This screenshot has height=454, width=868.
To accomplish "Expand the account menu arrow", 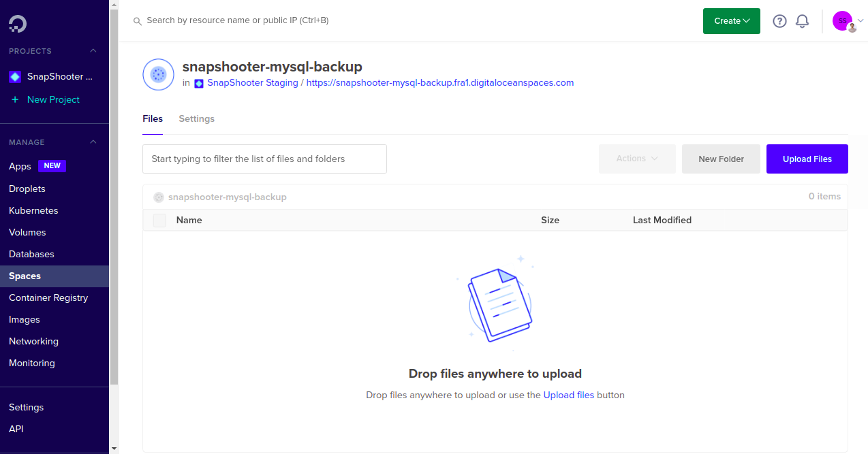I will [861, 20].
